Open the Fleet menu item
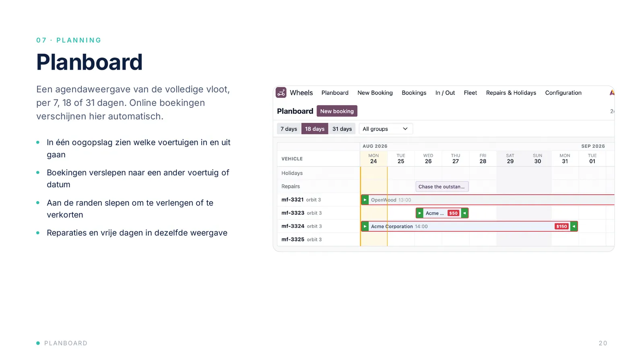This screenshot has width=644, height=362. coord(470,93)
